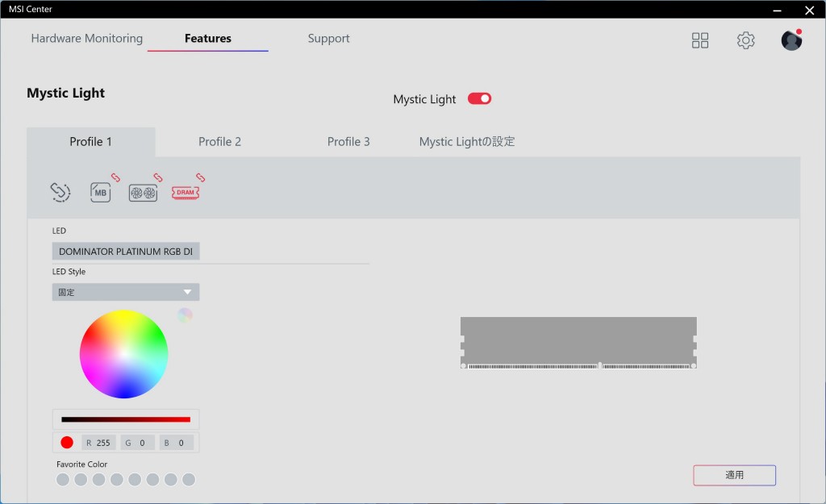Select the graphics card device icon

point(143,193)
